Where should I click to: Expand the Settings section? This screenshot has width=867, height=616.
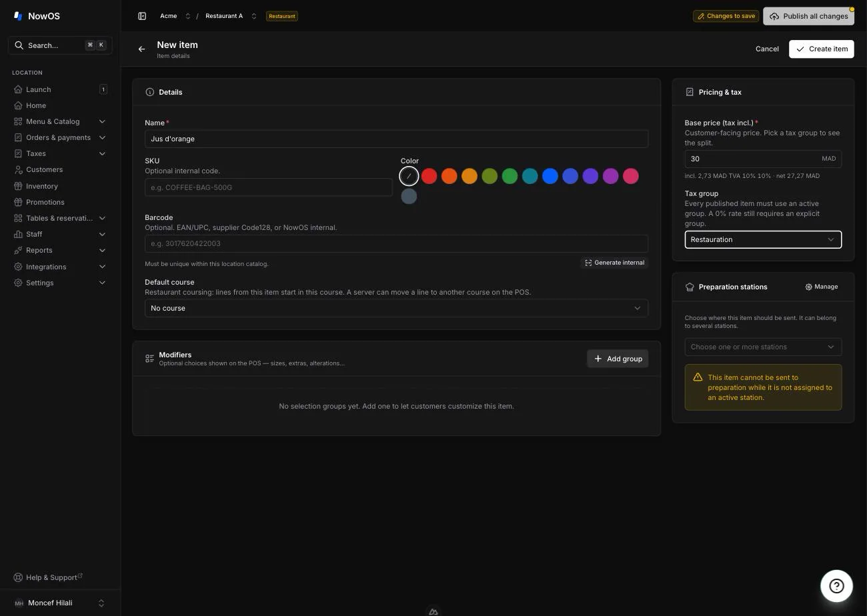(x=60, y=283)
